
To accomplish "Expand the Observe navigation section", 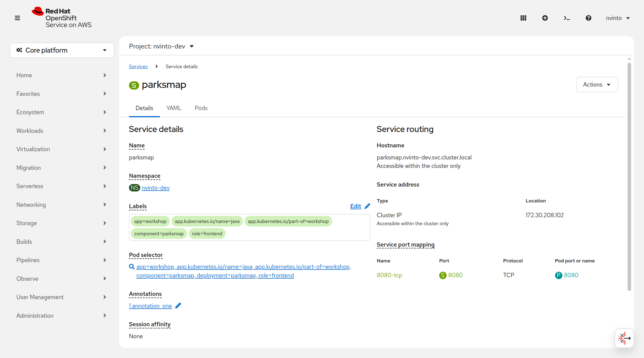I will pyautogui.click(x=62, y=279).
